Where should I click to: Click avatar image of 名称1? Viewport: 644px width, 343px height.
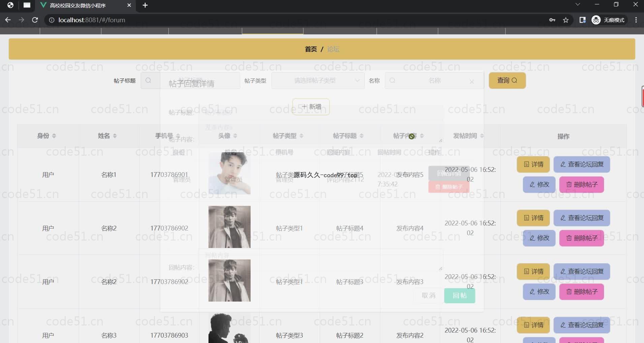[229, 173]
